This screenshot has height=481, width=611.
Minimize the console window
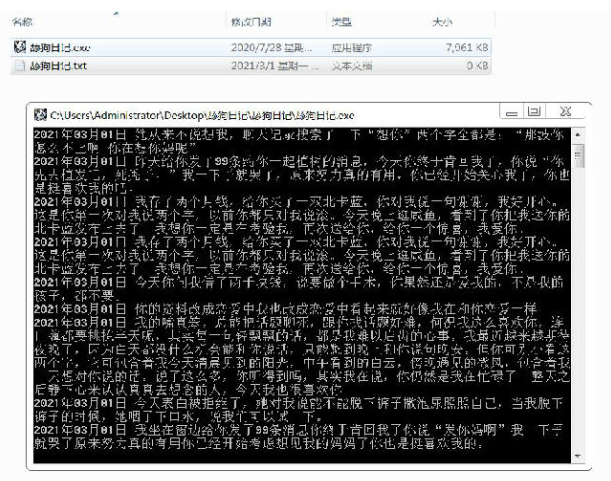[x=512, y=113]
